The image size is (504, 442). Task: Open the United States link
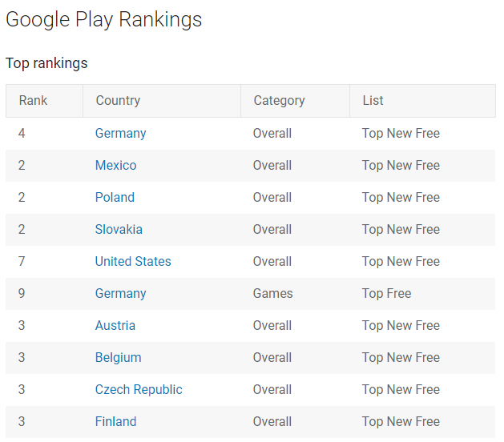pos(133,261)
